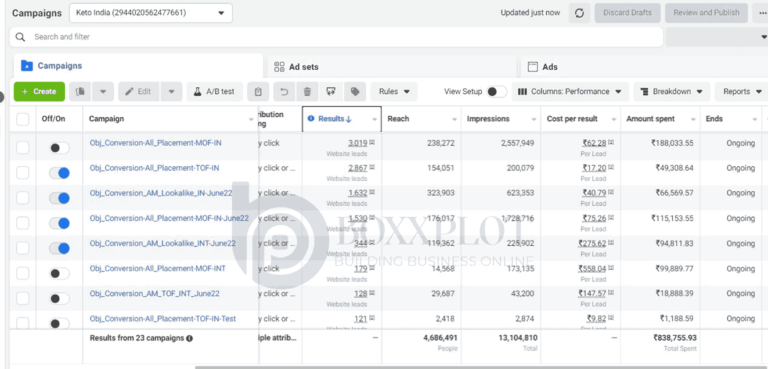Sort by the Impressions column header
Screen dimensions: 768x369
coord(488,119)
